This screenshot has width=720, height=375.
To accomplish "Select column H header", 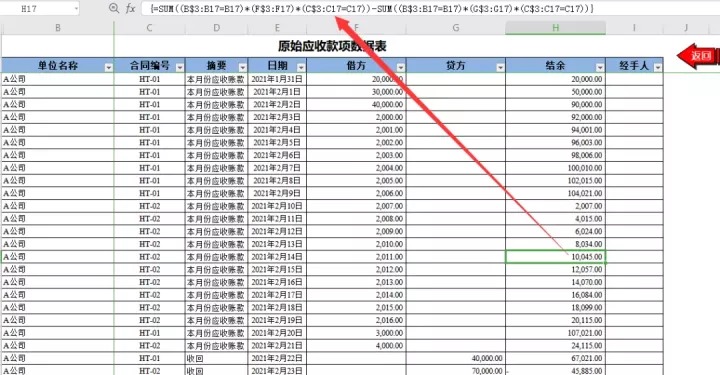I will coord(556,28).
